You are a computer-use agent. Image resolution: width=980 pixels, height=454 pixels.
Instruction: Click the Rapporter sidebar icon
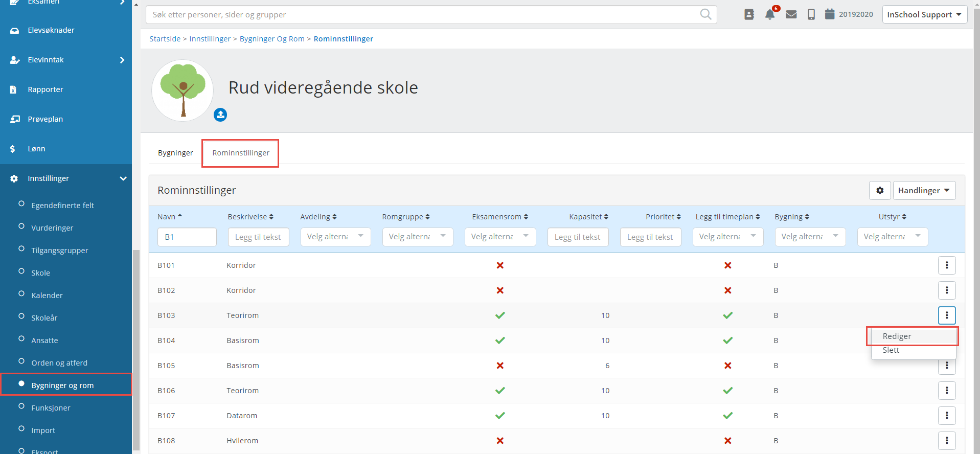[x=13, y=89]
